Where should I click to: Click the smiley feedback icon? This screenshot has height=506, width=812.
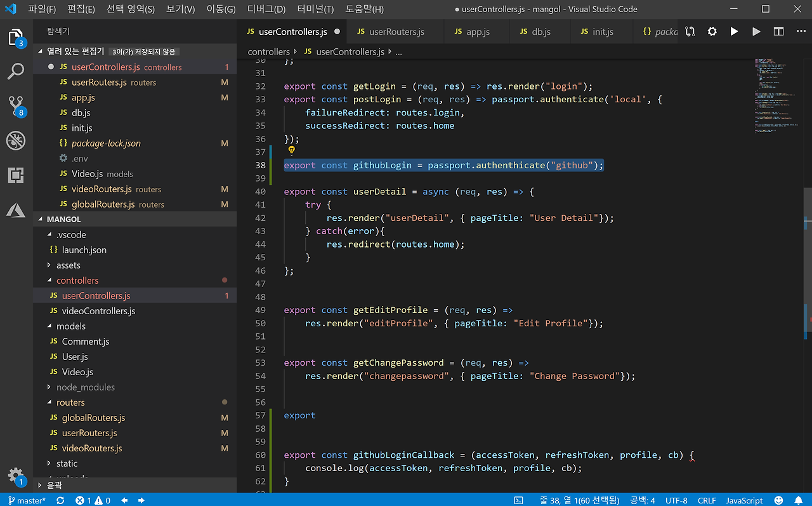click(779, 500)
